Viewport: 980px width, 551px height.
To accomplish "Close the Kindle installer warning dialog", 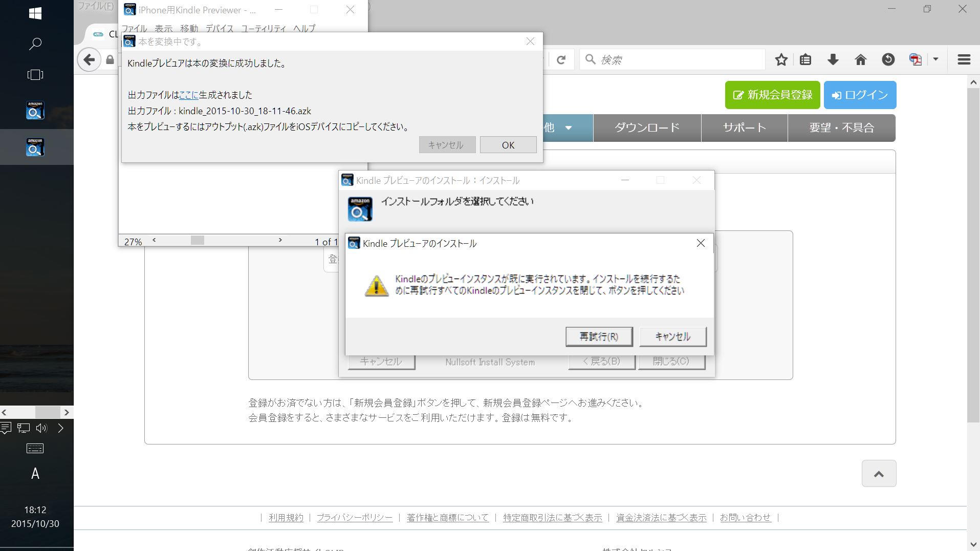I will coord(701,243).
